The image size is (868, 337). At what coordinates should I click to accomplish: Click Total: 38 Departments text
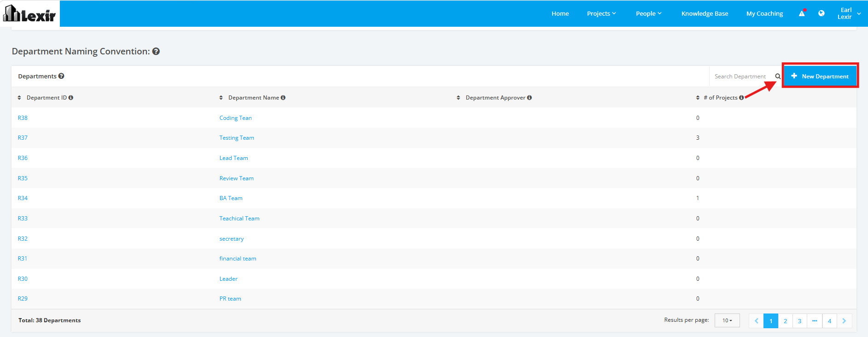[x=50, y=320]
